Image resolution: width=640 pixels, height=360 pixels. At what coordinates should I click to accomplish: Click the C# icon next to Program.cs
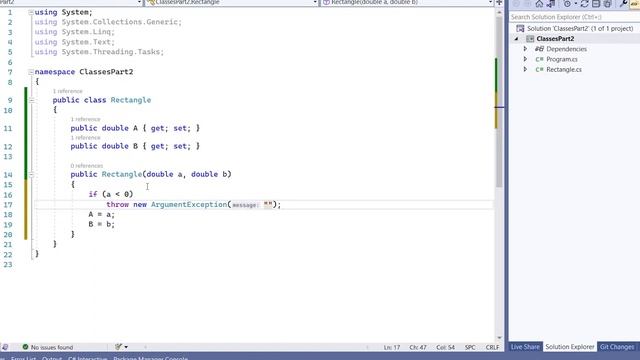click(x=539, y=59)
